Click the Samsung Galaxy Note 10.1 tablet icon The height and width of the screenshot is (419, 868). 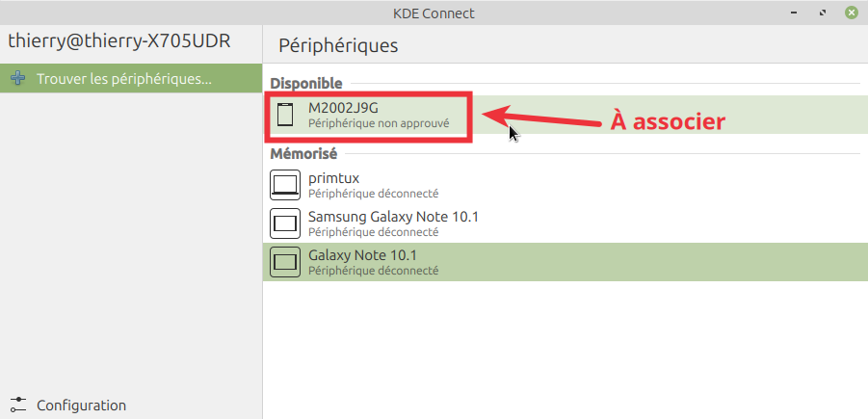click(x=284, y=223)
